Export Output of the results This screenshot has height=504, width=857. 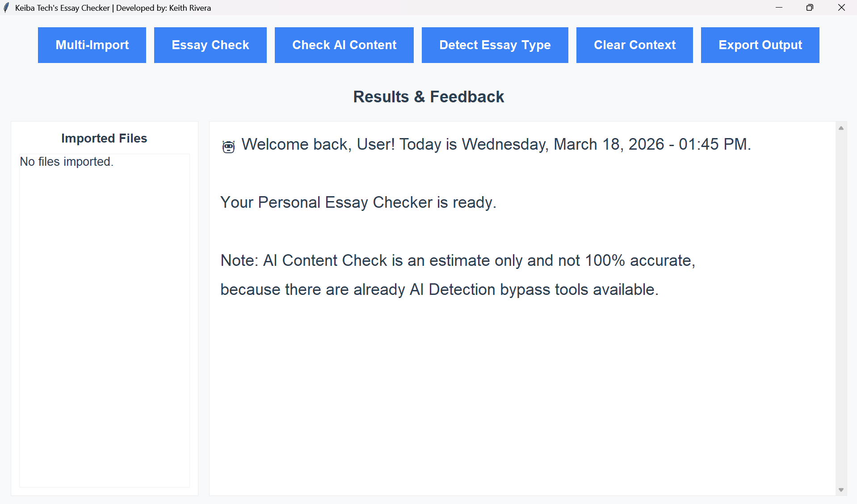(x=760, y=45)
